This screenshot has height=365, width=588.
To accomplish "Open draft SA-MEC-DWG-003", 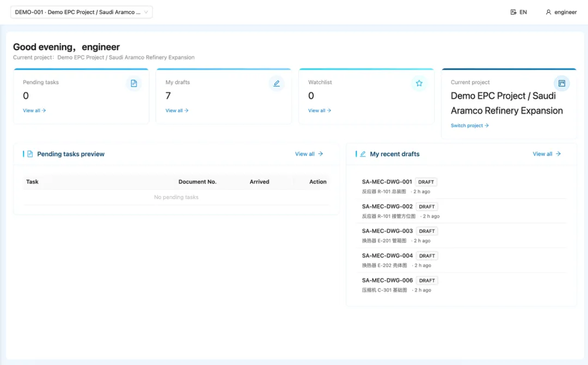I will pyautogui.click(x=387, y=231).
